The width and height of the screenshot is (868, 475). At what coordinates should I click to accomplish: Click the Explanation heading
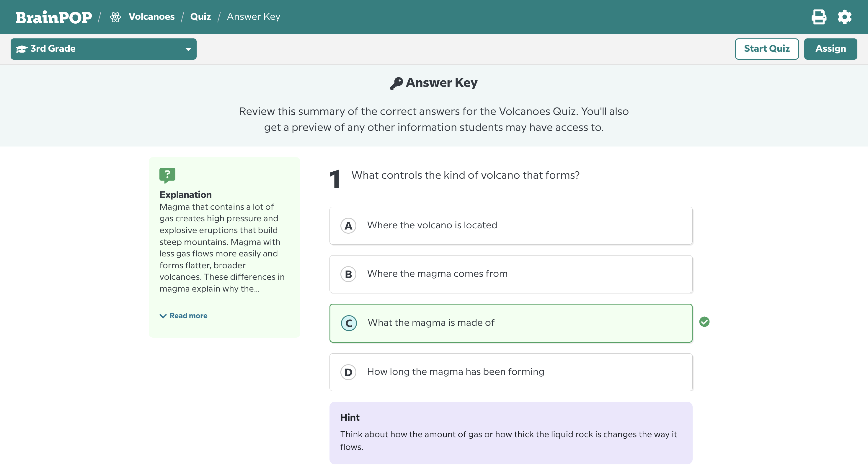(185, 195)
